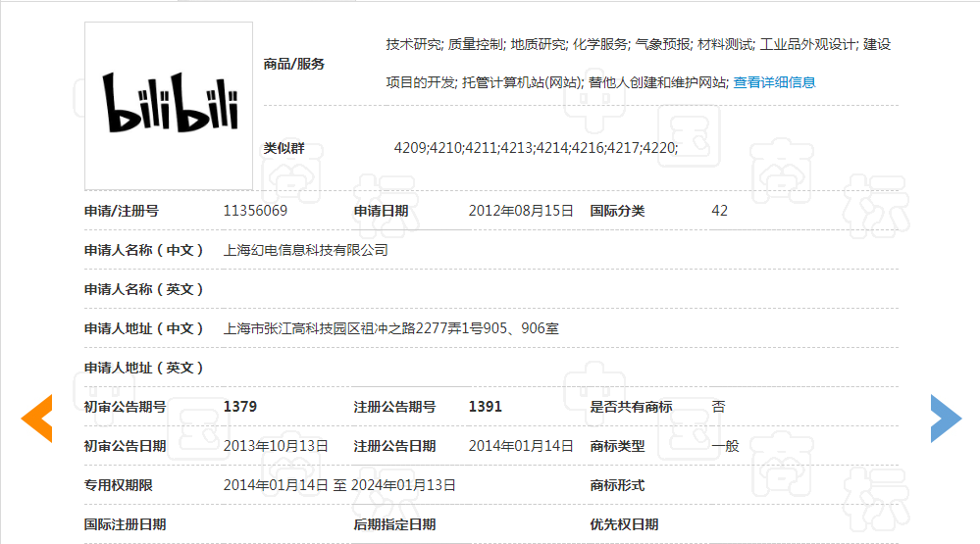
Task: Open the 查看详细信息 link
Action: pos(774,82)
